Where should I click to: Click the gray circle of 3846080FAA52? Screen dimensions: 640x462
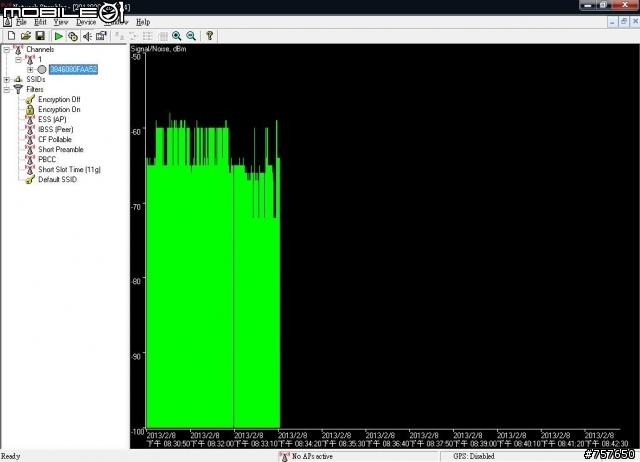click(42, 69)
